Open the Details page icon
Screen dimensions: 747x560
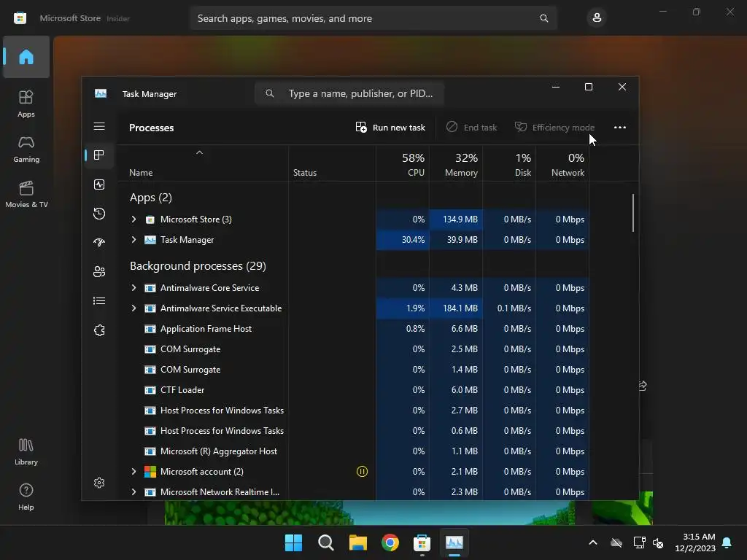pyautogui.click(x=99, y=301)
